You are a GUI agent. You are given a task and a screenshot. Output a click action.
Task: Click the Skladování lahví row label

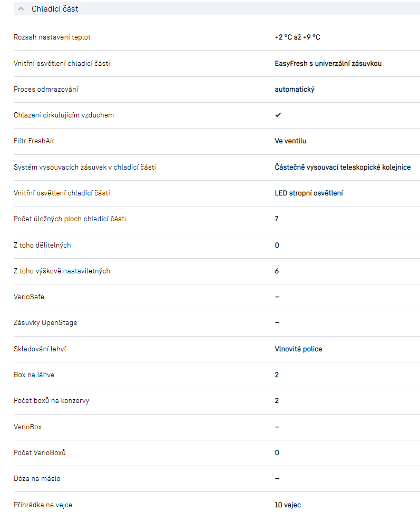[x=40, y=349]
